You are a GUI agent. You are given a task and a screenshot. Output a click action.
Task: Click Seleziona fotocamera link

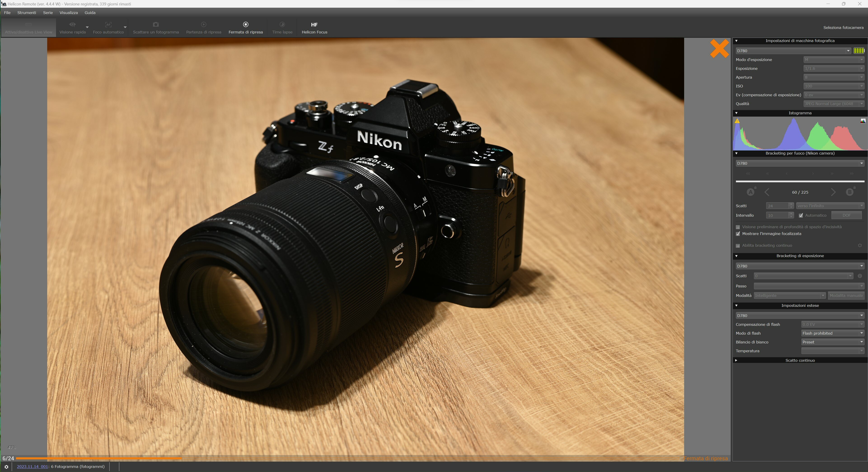(x=843, y=28)
